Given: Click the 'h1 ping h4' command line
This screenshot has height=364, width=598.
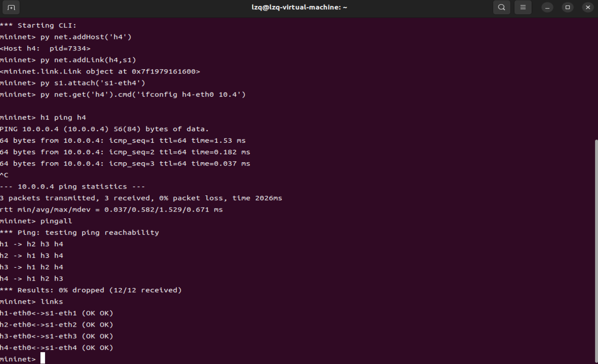Looking at the screenshot, I should click(63, 117).
